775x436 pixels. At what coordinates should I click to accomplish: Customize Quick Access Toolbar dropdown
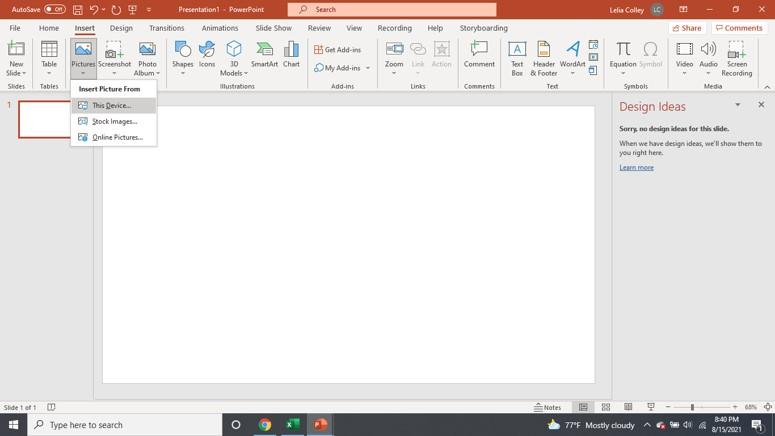coord(149,9)
